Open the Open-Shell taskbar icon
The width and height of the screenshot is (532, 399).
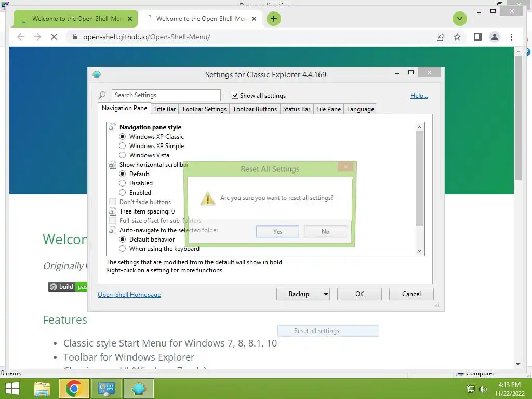pos(138,389)
